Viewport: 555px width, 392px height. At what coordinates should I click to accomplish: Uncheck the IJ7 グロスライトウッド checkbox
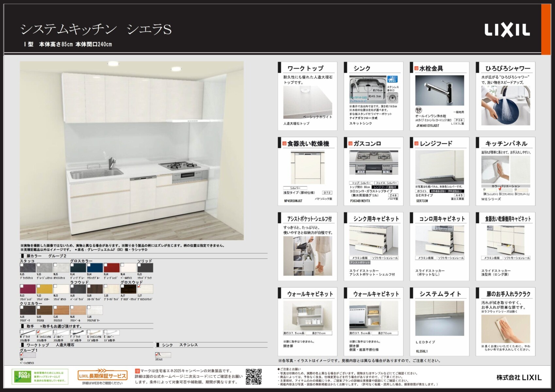(139, 286)
